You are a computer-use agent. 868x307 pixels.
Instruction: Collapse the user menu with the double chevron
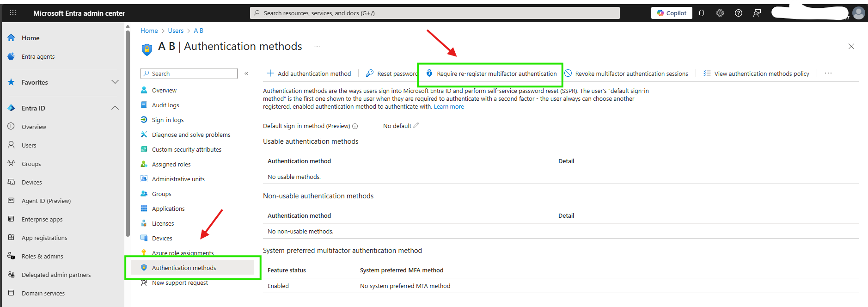click(246, 74)
